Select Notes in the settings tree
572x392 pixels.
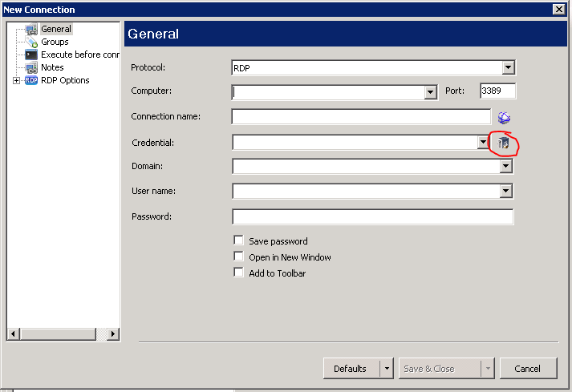coord(52,67)
